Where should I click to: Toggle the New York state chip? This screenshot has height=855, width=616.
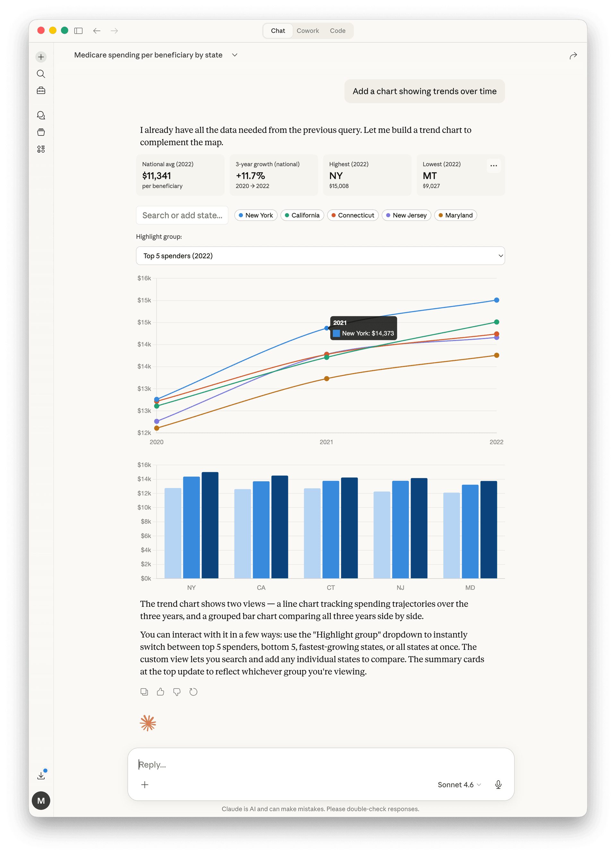(x=256, y=215)
